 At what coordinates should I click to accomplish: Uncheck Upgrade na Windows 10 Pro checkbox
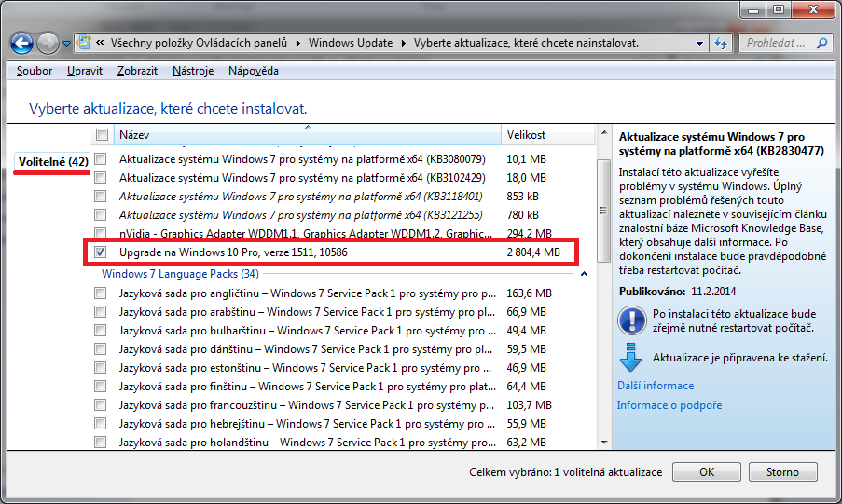[x=101, y=252]
